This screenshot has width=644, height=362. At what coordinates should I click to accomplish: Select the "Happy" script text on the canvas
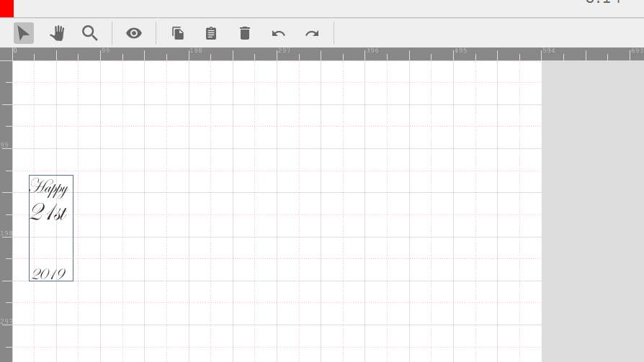pyautogui.click(x=49, y=188)
